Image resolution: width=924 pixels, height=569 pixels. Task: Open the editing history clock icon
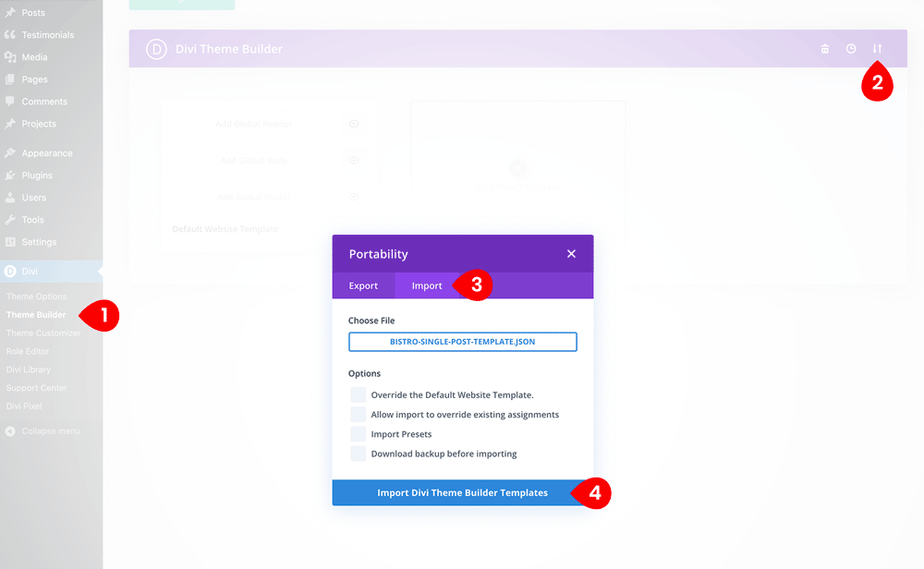tap(851, 48)
